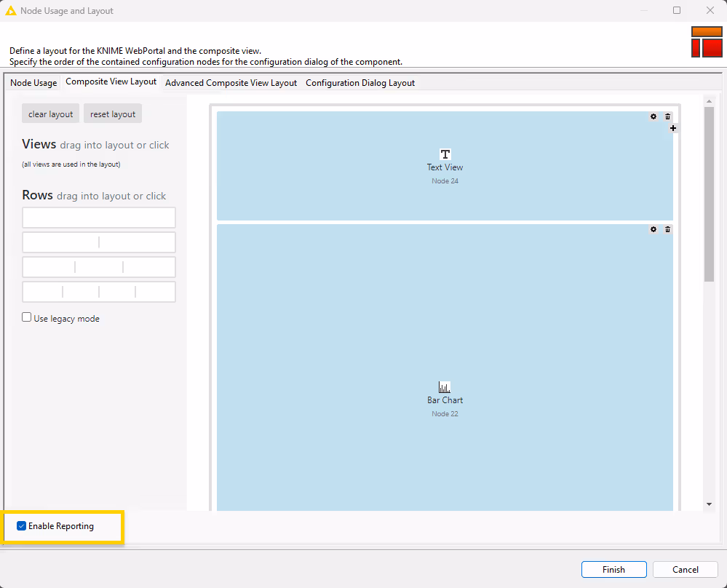Click the reset layout button
This screenshot has width=727, height=588.
click(112, 114)
